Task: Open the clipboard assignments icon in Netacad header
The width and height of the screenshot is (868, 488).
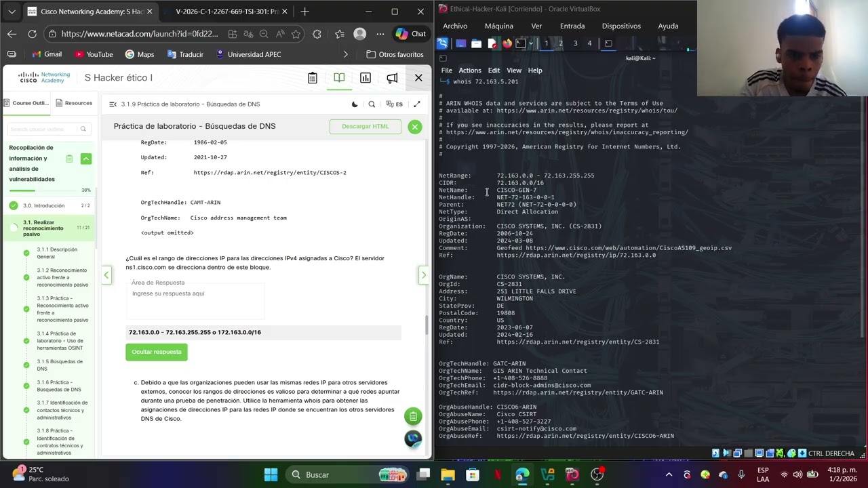Action: tap(313, 78)
